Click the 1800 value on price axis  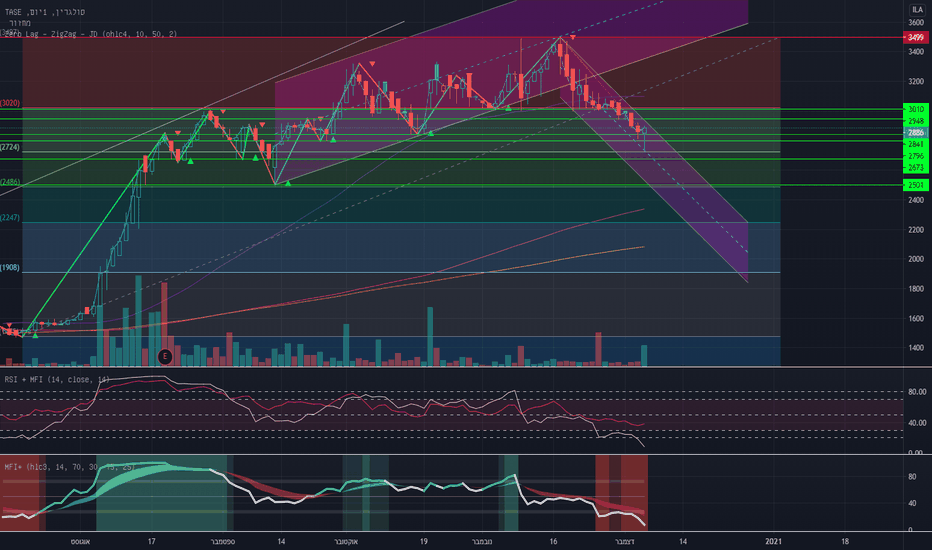click(x=916, y=289)
